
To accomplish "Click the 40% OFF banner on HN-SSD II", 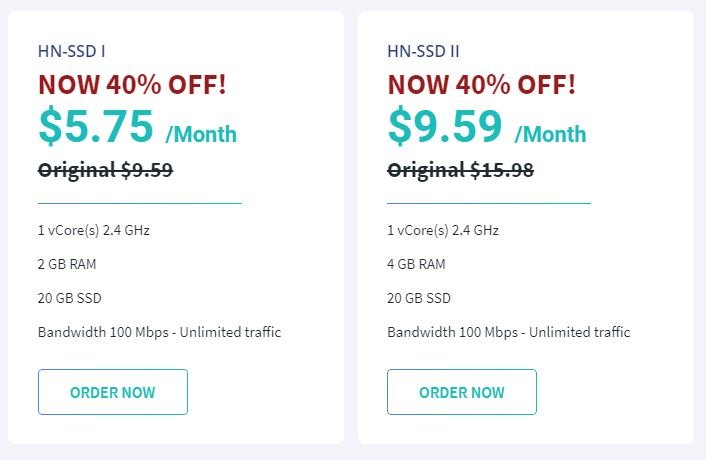I will click(481, 84).
